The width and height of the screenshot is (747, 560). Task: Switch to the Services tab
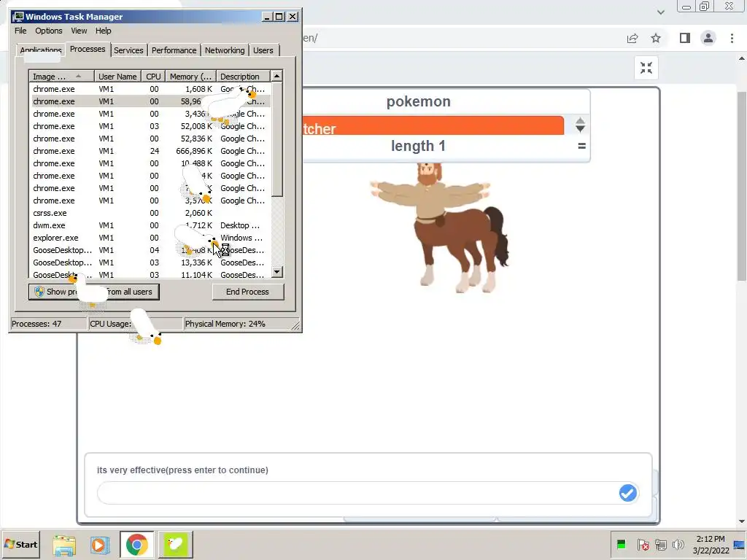pos(128,50)
